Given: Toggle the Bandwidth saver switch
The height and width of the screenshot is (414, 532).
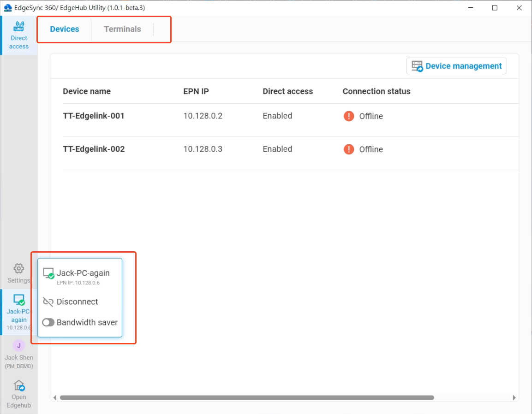Looking at the screenshot, I should tap(48, 323).
